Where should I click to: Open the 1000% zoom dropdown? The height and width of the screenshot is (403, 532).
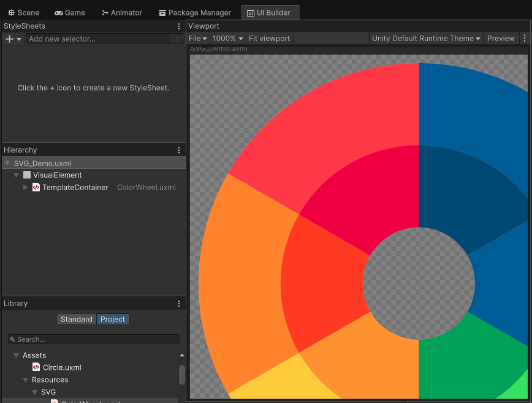[227, 38]
